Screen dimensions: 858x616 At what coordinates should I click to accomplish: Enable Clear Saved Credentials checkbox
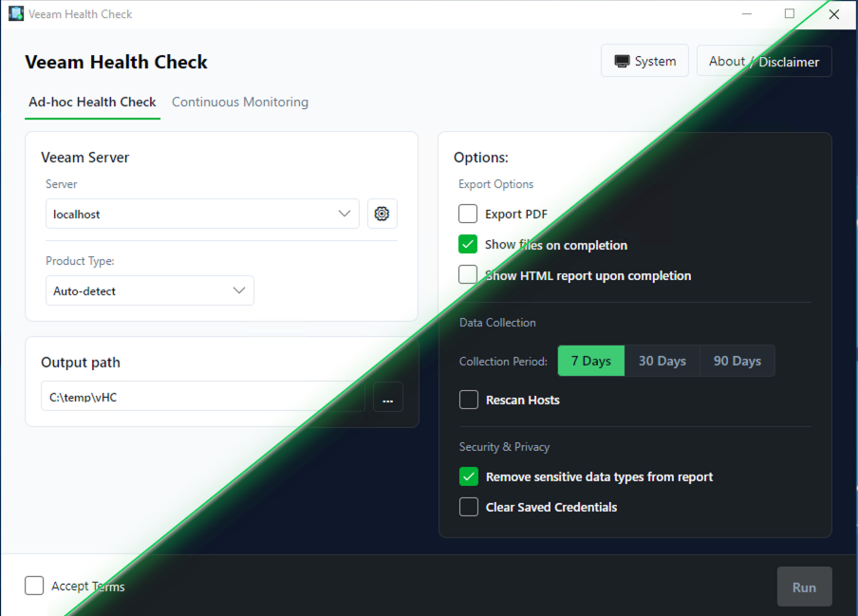click(x=469, y=507)
